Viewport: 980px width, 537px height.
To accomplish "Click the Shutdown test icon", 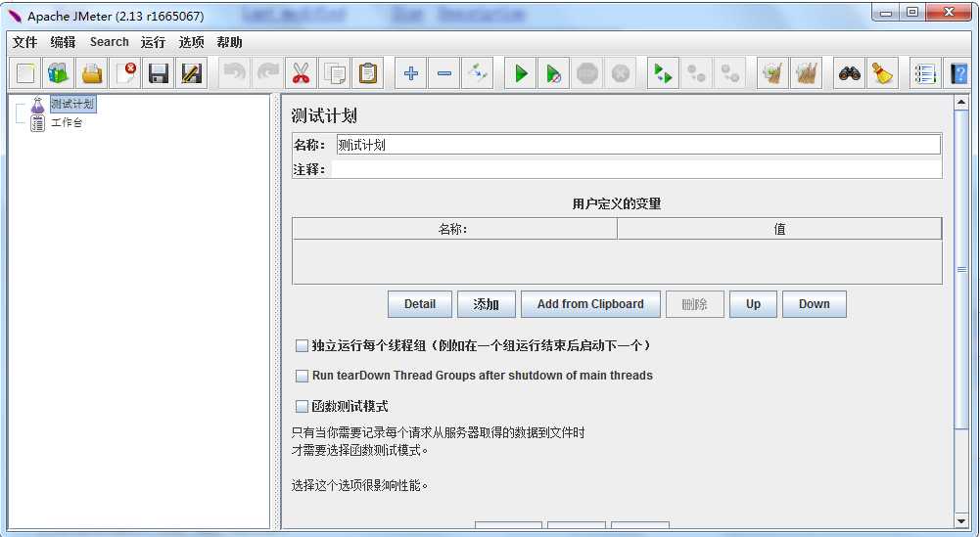I will (x=620, y=73).
